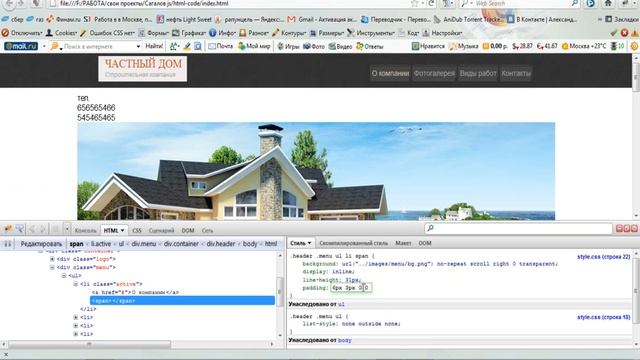Select li.active in the breadcrumb path
This screenshot has height=360, width=640.
(x=101, y=244)
